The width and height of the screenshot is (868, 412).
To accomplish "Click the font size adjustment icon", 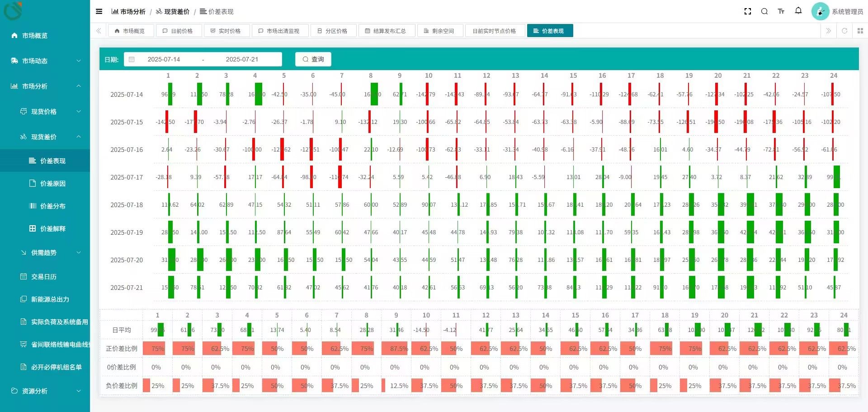I will pyautogui.click(x=781, y=12).
